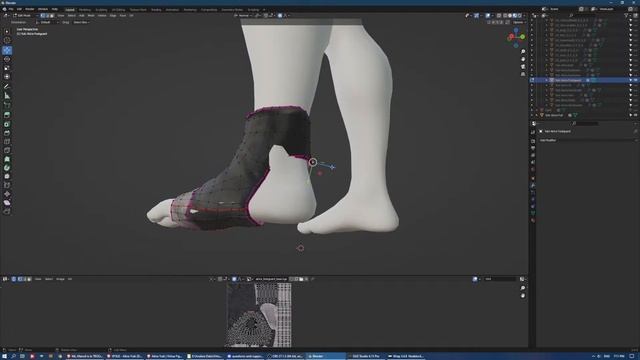This screenshot has width=640, height=360.
Task: Open the Edit Mode dropdown
Action: point(25,16)
